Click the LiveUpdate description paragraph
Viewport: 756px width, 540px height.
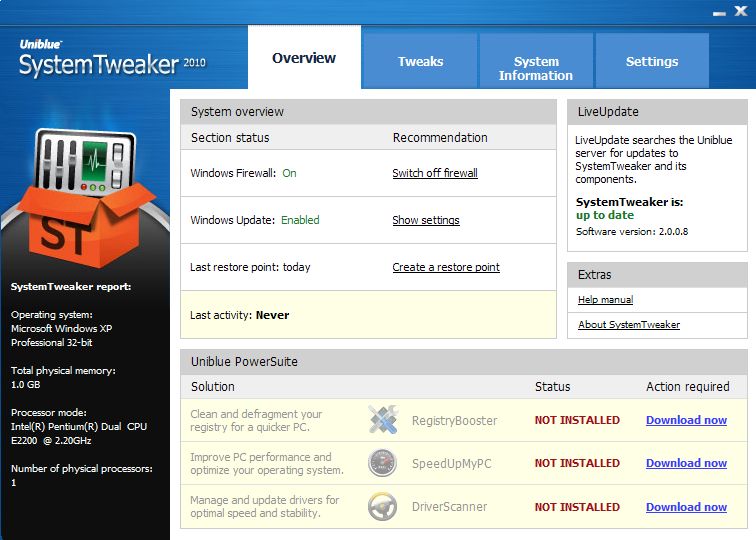653,160
